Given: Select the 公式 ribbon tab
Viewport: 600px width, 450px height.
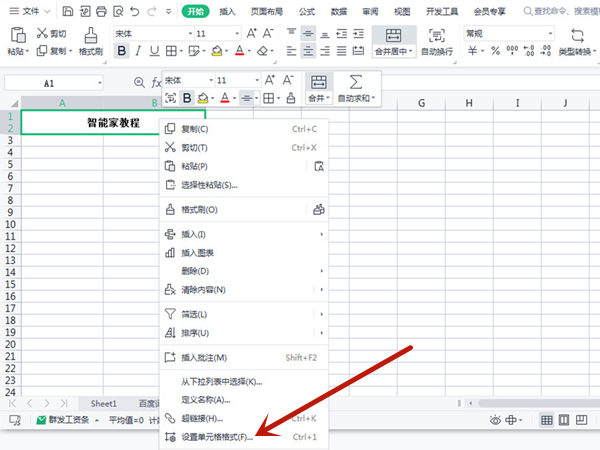Looking at the screenshot, I should pos(307,11).
